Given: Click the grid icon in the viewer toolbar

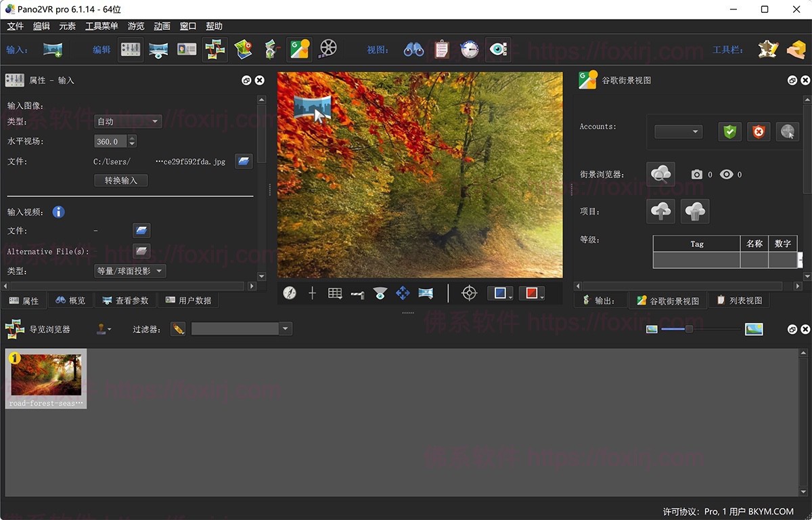Looking at the screenshot, I should coord(334,292).
